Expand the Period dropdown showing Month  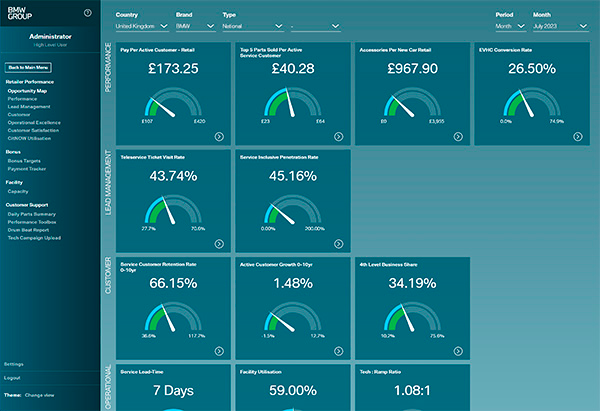(x=510, y=26)
